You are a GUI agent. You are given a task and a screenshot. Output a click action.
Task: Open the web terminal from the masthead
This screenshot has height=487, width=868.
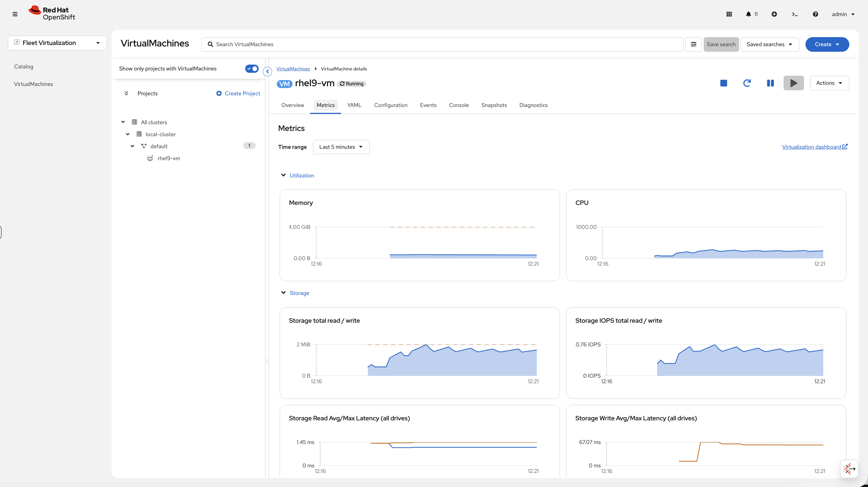pos(795,14)
